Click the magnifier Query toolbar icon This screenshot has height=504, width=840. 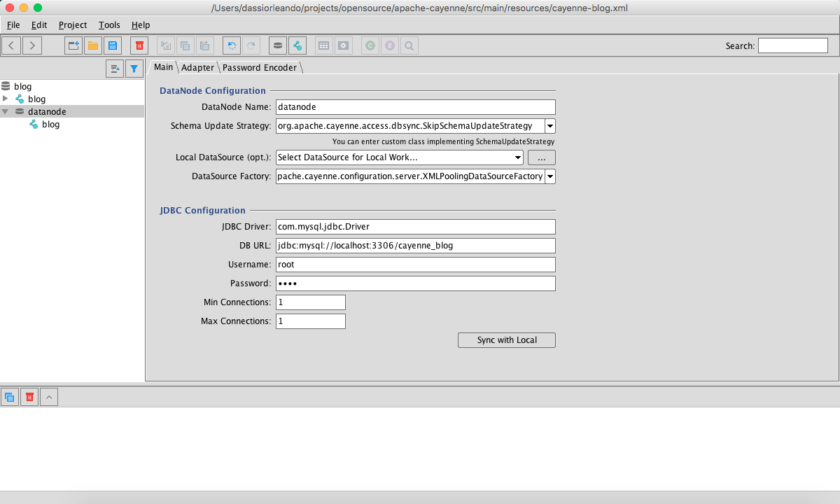pyautogui.click(x=409, y=45)
